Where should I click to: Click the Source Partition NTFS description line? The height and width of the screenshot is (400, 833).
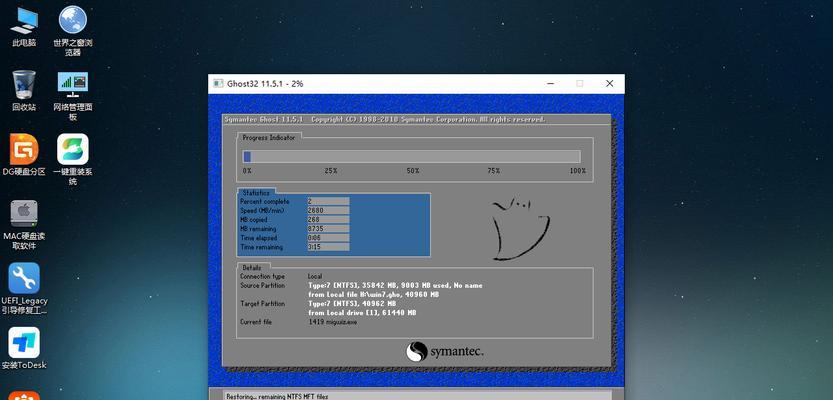point(395,286)
